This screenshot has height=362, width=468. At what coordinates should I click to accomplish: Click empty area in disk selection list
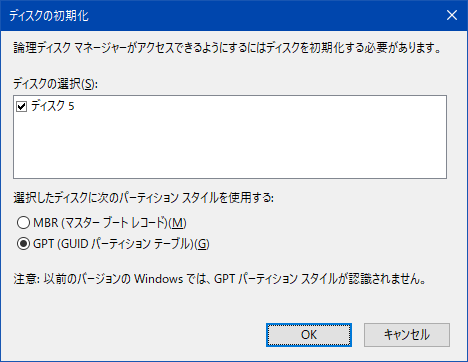coord(230,147)
